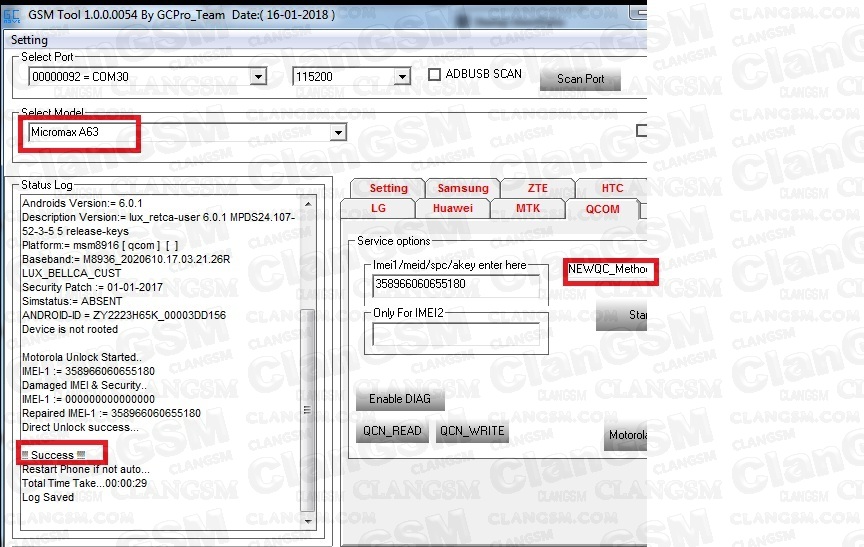The width and height of the screenshot is (864, 547).
Task: Click the Enable DIAG button
Action: 400,399
